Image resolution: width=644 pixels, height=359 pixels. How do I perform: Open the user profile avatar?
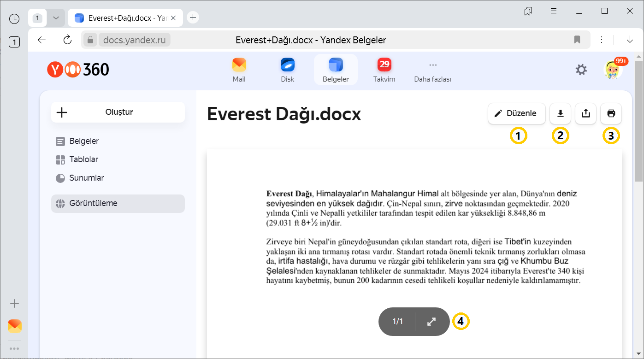pyautogui.click(x=613, y=70)
